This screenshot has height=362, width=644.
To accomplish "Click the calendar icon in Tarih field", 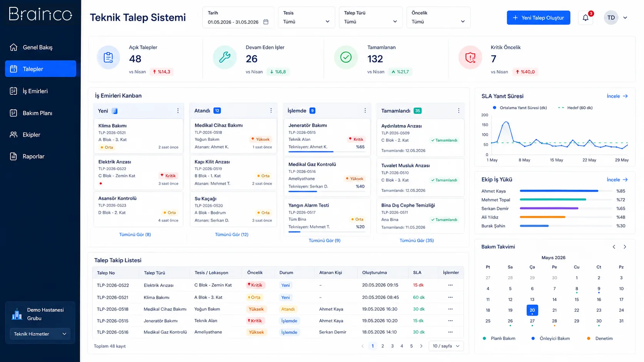I will [266, 22].
